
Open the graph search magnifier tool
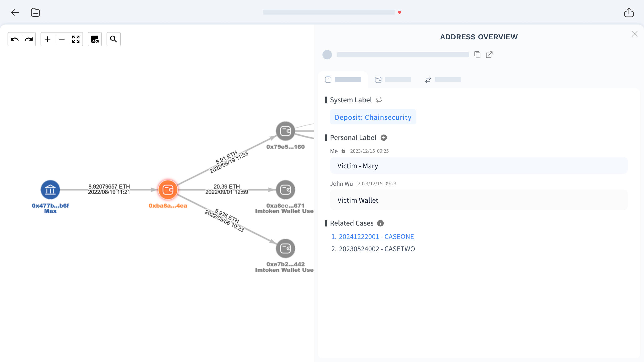click(x=113, y=39)
